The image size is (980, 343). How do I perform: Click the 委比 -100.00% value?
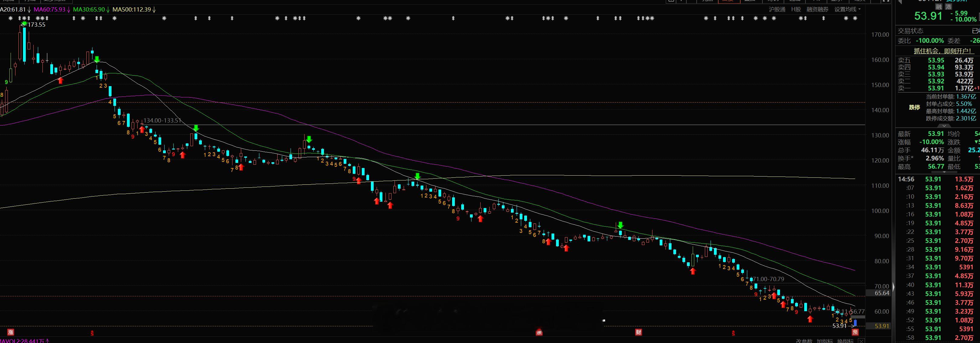pos(929,41)
